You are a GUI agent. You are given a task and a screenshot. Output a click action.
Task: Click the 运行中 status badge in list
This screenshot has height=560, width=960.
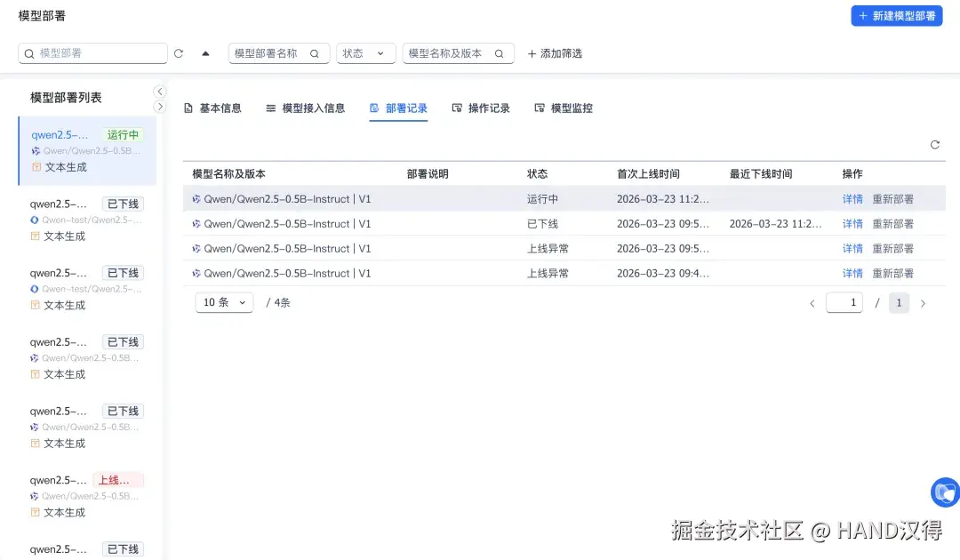coord(123,134)
